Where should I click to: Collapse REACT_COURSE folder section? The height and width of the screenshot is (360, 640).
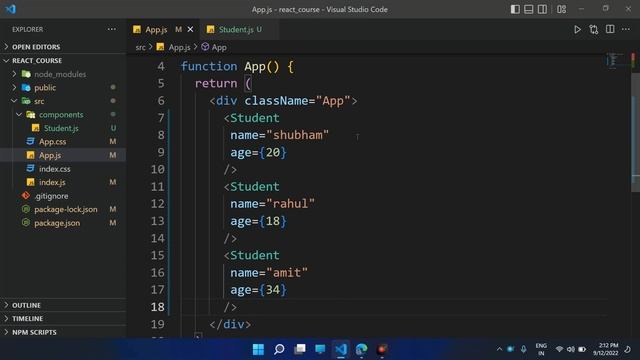point(37,60)
